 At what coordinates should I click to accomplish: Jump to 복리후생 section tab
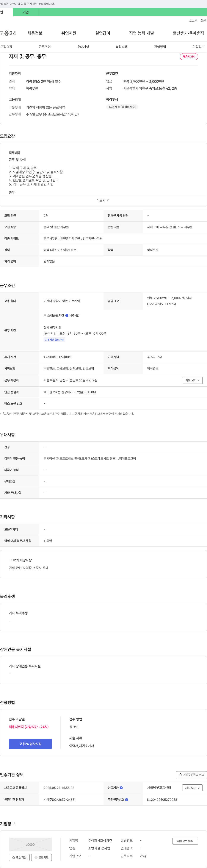click(x=121, y=47)
